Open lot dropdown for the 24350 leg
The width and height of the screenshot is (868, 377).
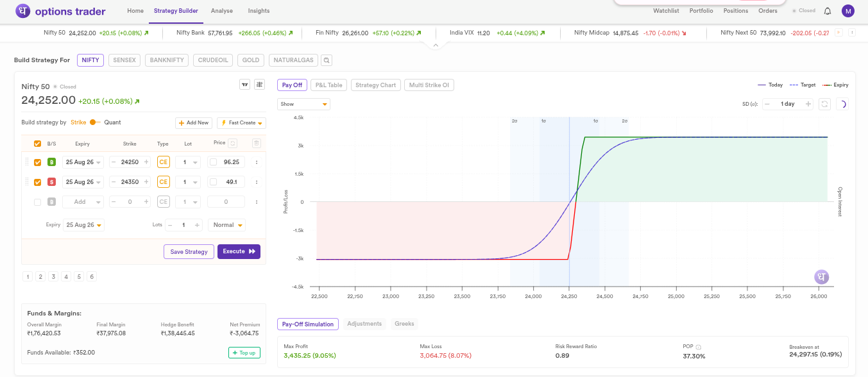pyautogui.click(x=188, y=182)
